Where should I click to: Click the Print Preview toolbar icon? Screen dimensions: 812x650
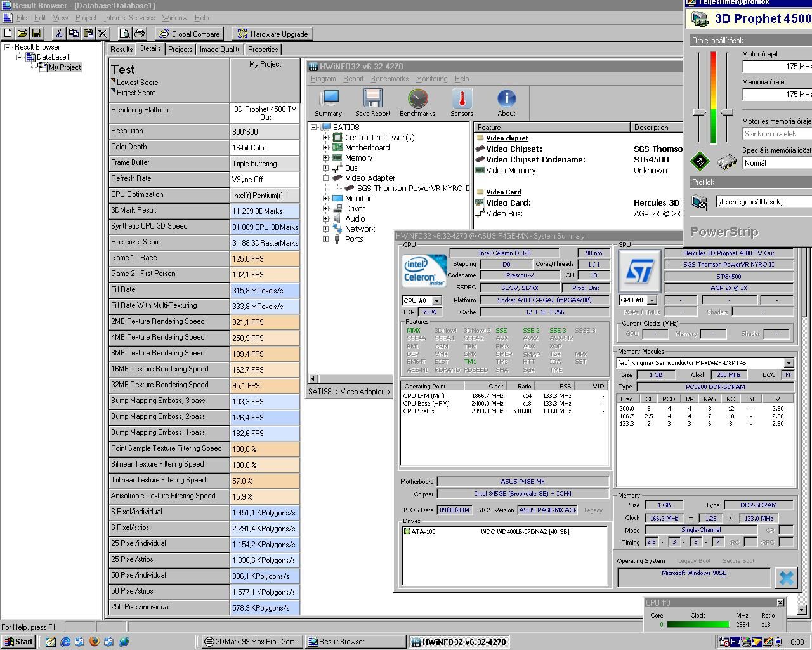click(125, 33)
